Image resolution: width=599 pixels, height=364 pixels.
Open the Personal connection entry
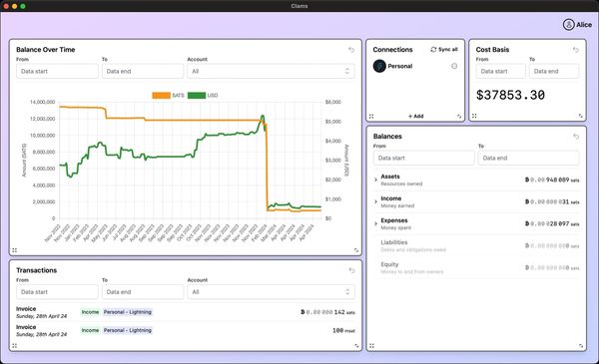pyautogui.click(x=415, y=66)
